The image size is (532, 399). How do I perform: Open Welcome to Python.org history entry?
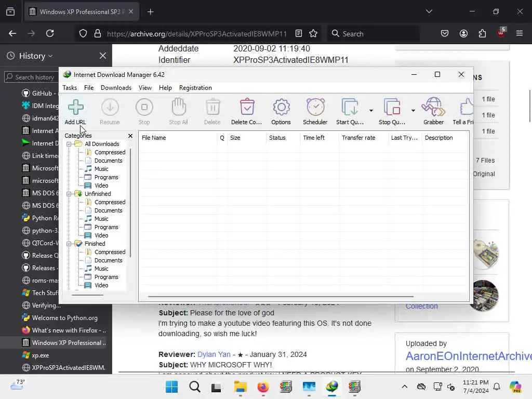64,318
